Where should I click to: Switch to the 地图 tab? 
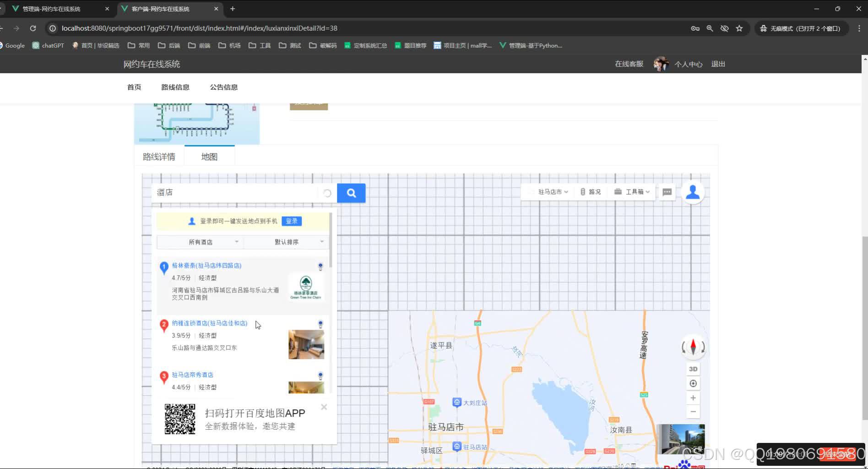(209, 156)
